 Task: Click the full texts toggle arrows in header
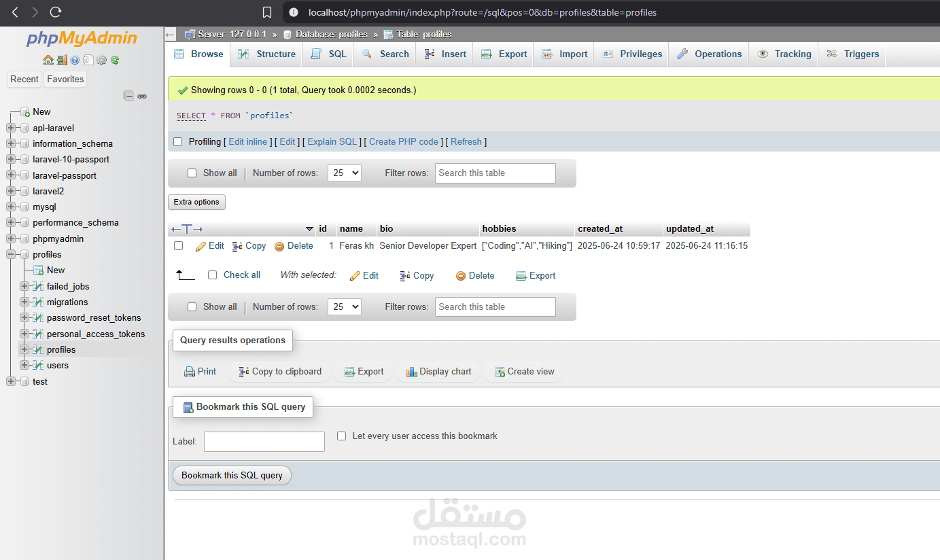click(187, 229)
